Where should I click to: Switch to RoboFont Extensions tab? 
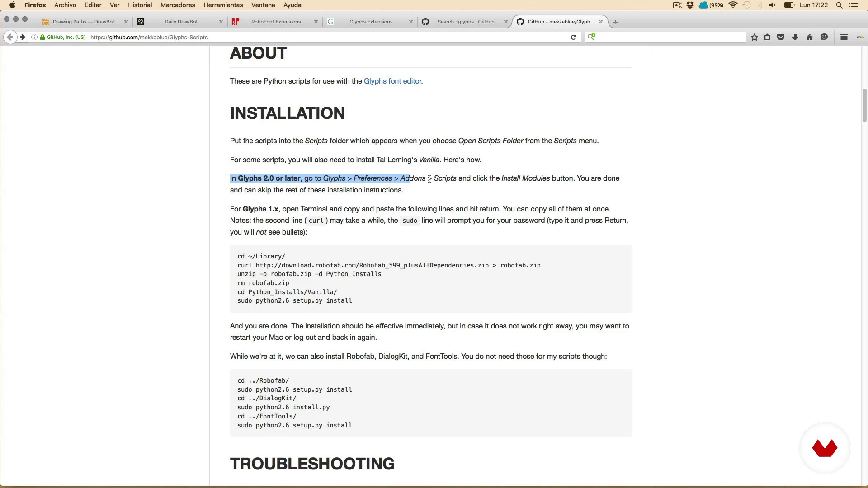coord(276,22)
